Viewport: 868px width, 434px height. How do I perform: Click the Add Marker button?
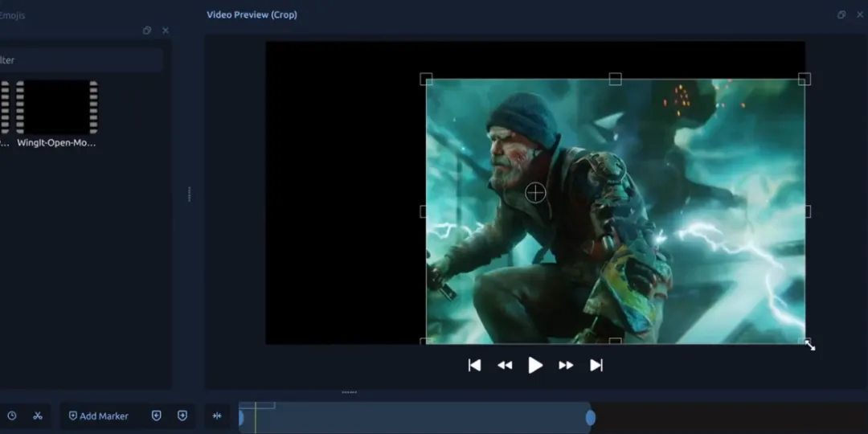click(x=99, y=416)
